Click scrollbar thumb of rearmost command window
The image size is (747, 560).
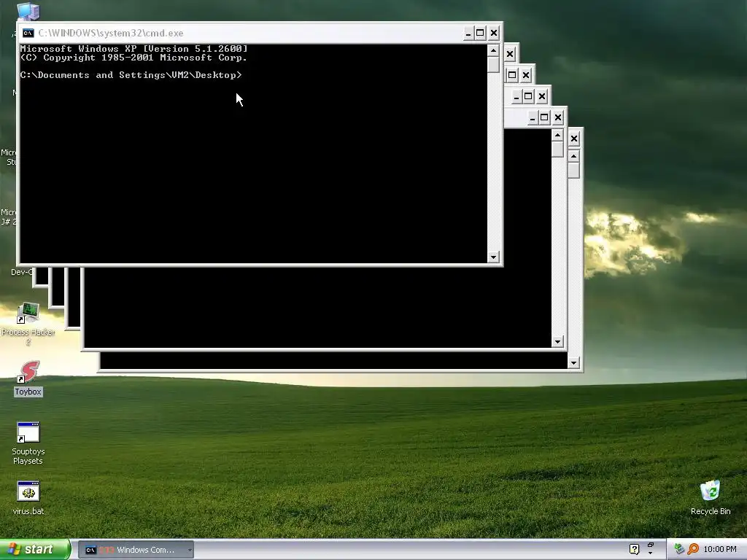point(574,170)
